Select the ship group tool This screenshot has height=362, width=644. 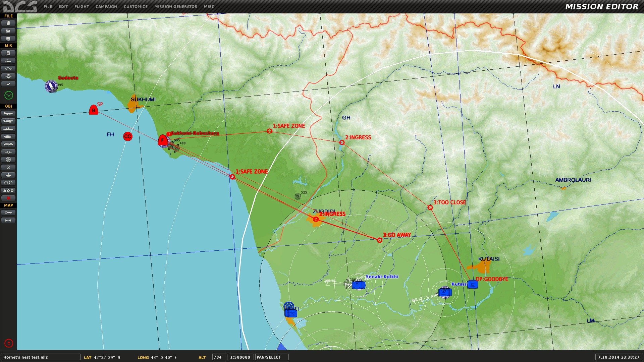pos(8,129)
